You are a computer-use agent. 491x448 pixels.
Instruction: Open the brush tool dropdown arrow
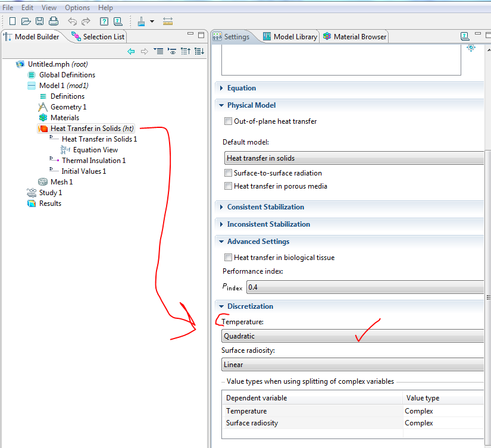(152, 21)
